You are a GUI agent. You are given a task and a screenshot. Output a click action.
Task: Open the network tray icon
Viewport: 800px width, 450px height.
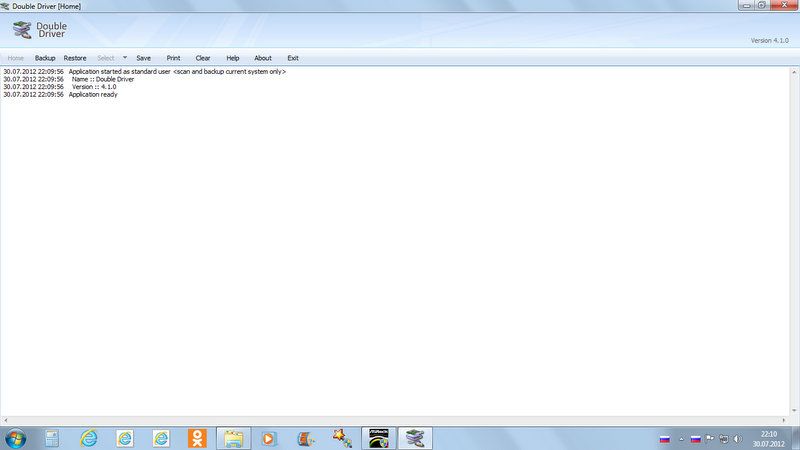tap(723, 439)
